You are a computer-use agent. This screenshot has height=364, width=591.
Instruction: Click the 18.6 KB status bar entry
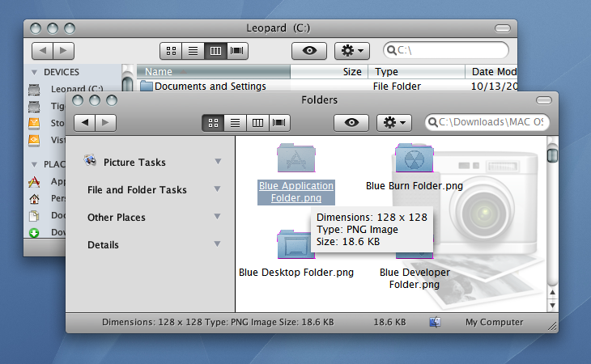pyautogui.click(x=389, y=322)
